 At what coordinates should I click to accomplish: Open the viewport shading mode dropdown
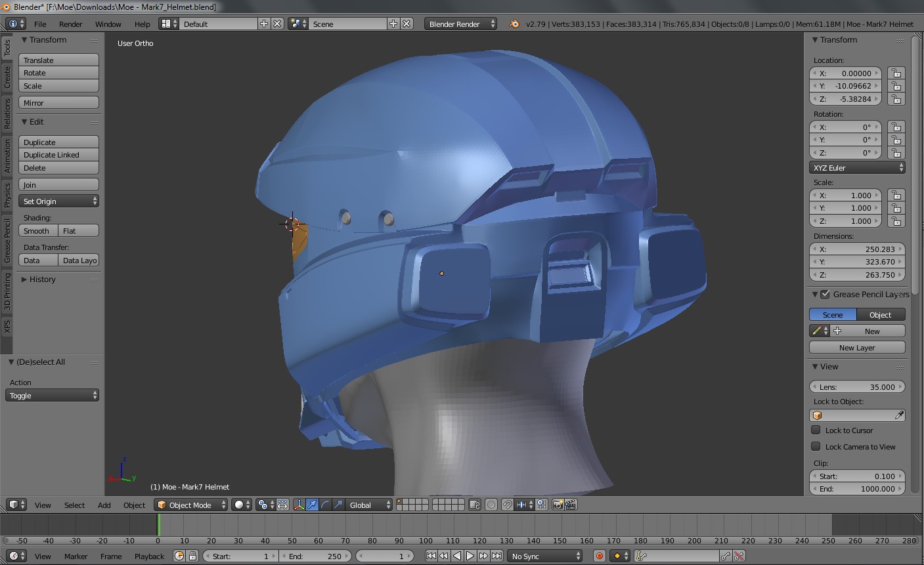242,505
